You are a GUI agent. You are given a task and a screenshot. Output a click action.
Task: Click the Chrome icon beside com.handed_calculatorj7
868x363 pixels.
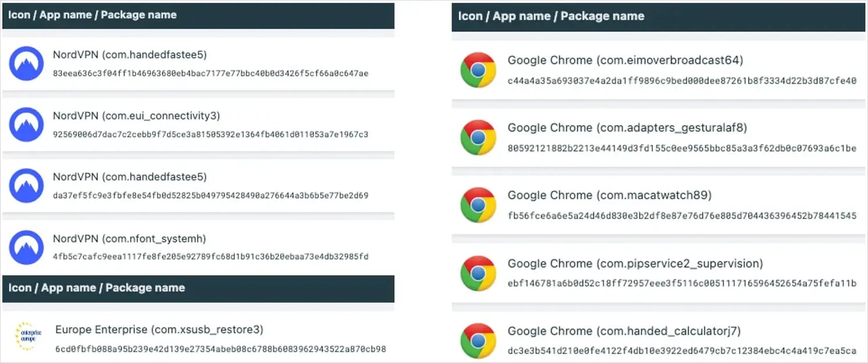click(x=478, y=340)
